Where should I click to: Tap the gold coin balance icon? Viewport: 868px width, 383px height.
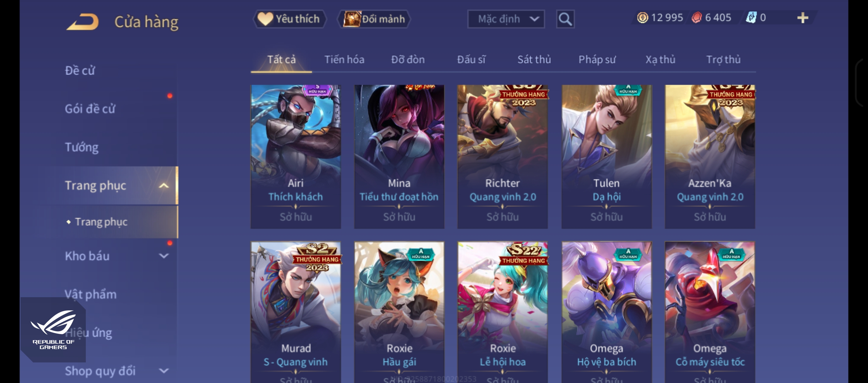coord(642,17)
